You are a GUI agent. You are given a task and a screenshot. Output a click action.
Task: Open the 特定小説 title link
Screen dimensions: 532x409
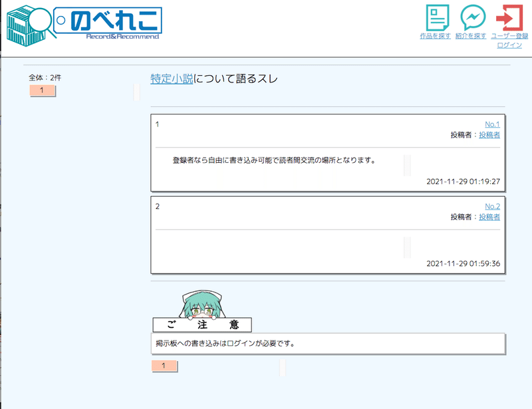(x=172, y=78)
